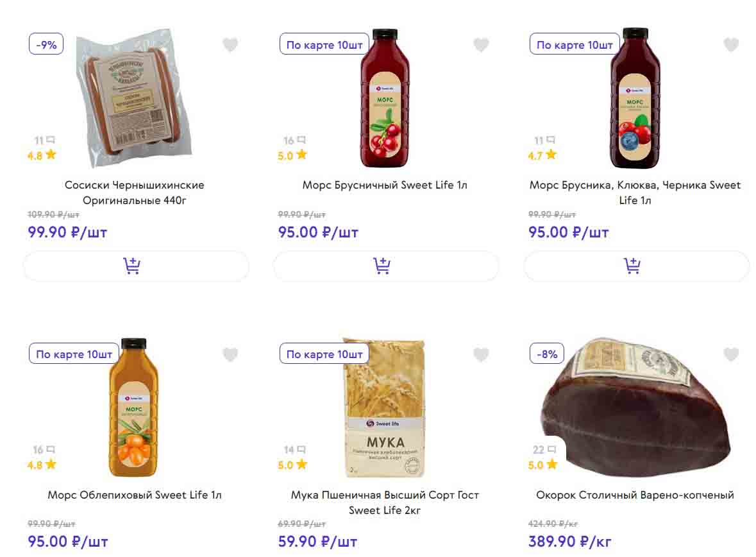This screenshot has height=557, width=756.
Task: Favorite the Сосиски Чернышихинские heart icon
Action: click(230, 45)
